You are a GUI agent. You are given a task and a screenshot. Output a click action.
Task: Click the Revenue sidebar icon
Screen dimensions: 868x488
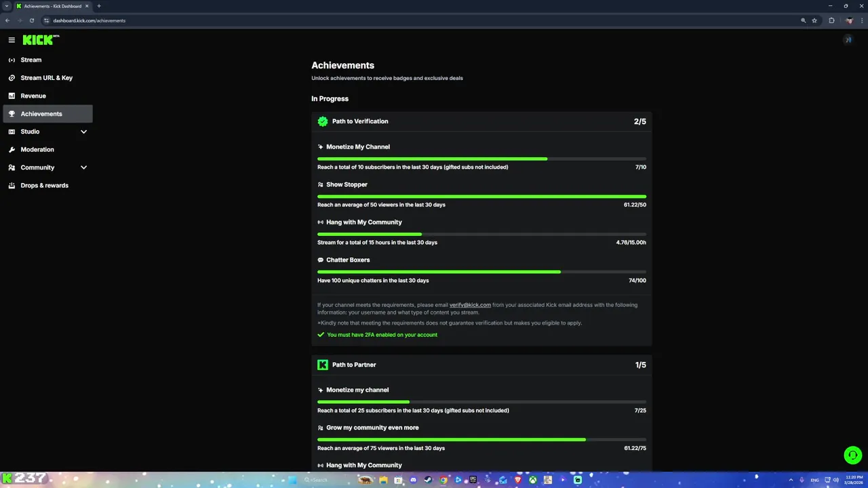click(12, 96)
